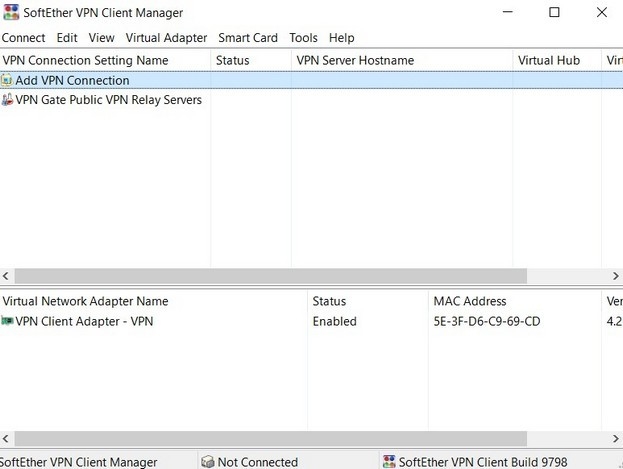Open the Tools menu

(x=304, y=38)
